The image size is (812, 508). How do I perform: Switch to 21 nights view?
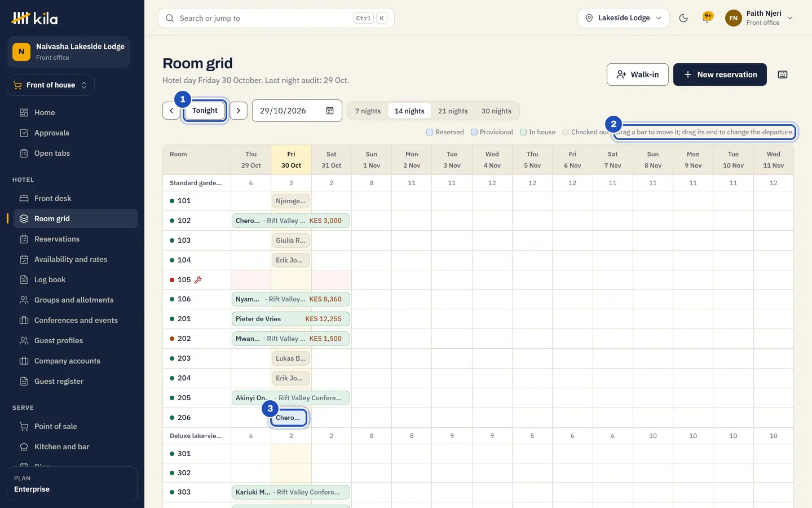453,111
